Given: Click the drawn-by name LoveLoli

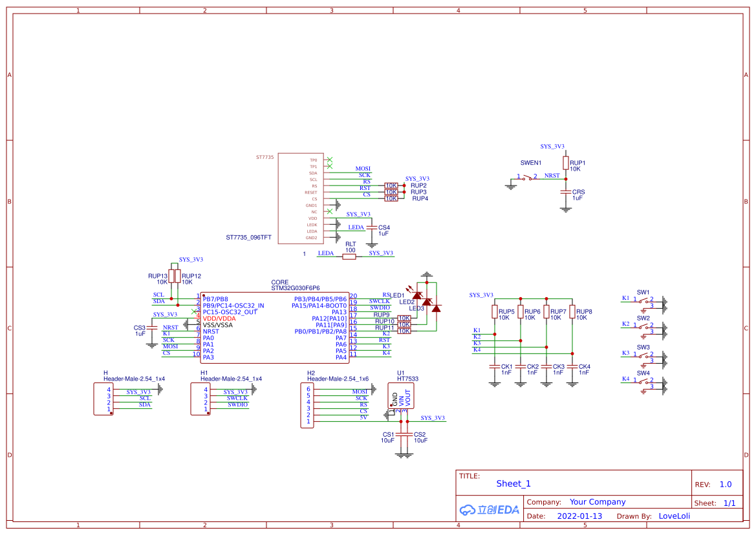Looking at the screenshot, I should [676, 516].
